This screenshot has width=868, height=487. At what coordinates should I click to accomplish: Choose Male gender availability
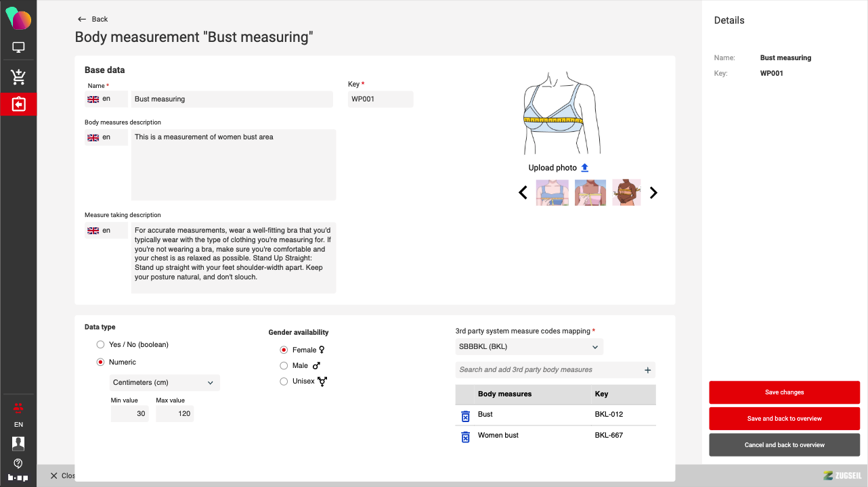coord(284,366)
